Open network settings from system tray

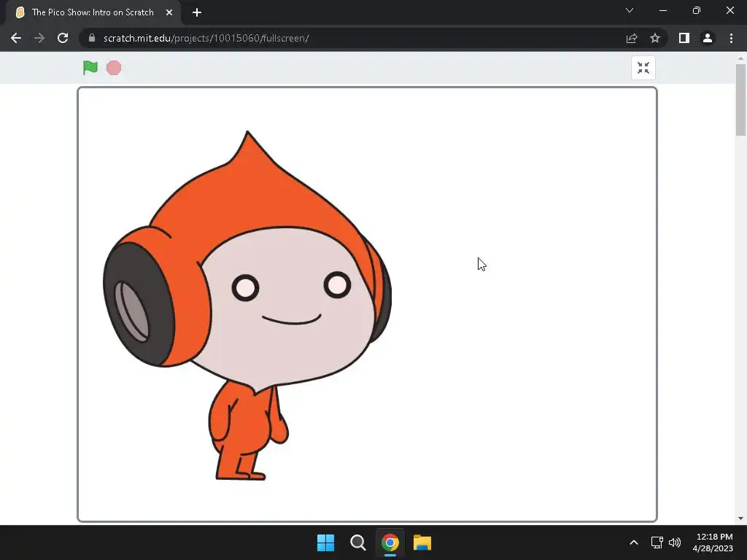tap(657, 542)
